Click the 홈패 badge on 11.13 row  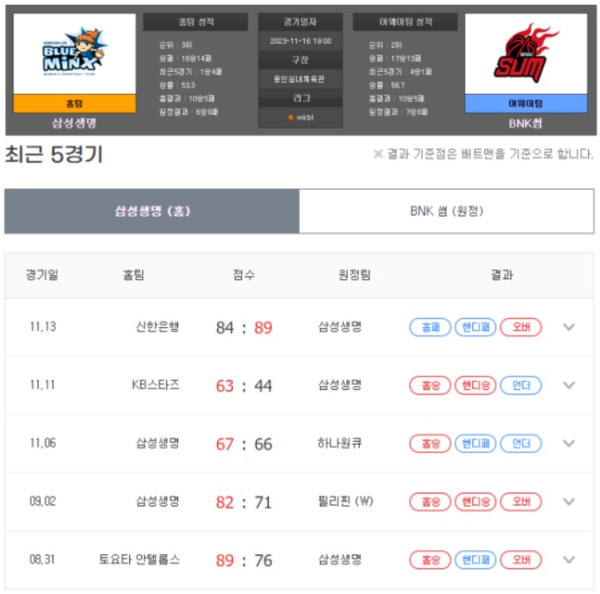pos(430,327)
